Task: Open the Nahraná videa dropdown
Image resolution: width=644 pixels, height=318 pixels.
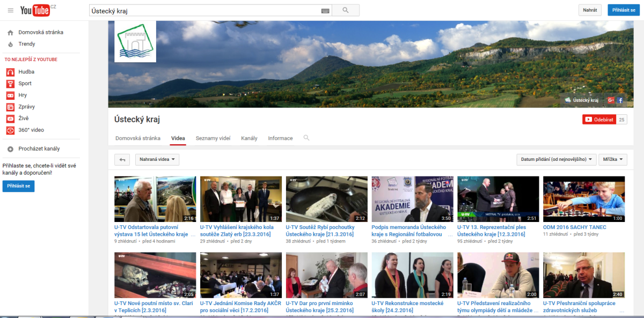Action: tap(157, 159)
